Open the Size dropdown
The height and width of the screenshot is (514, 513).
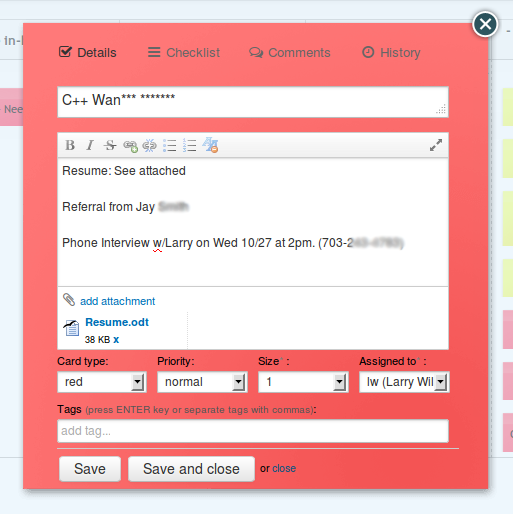click(x=303, y=382)
